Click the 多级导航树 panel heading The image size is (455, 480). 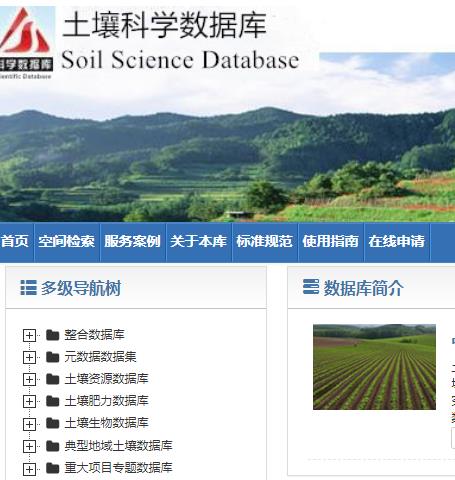click(x=81, y=288)
